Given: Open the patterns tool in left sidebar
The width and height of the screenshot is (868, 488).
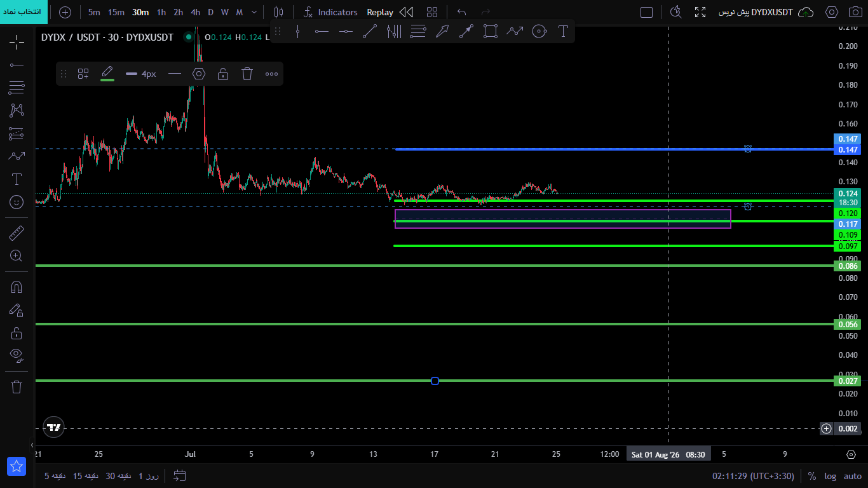Looking at the screenshot, I should (x=17, y=110).
